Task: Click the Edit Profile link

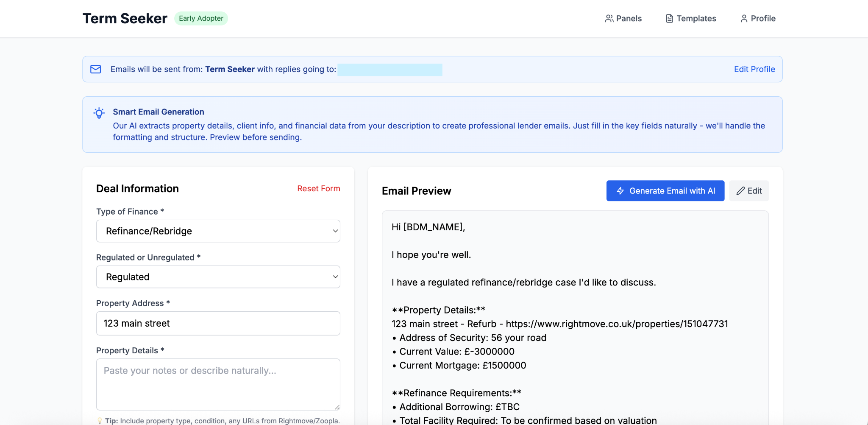Action: (754, 69)
